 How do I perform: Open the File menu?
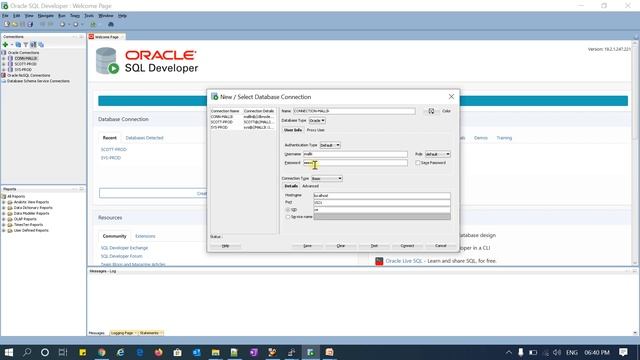[5, 16]
